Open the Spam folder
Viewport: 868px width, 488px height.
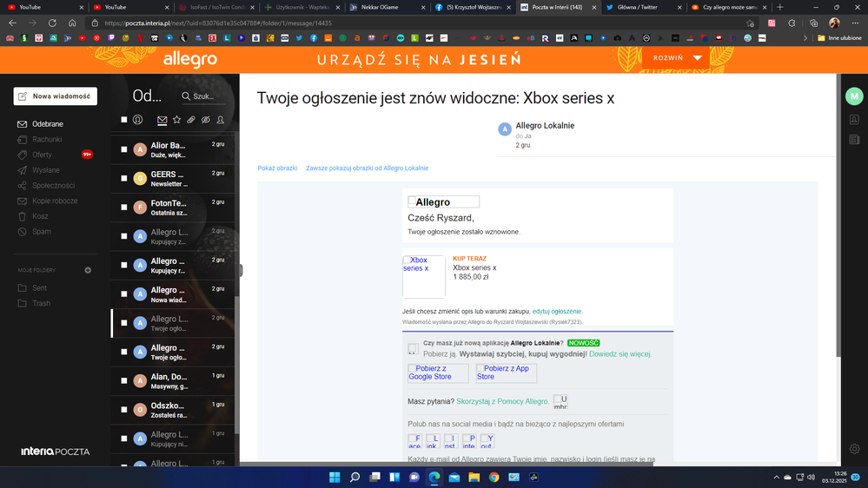tap(42, 232)
